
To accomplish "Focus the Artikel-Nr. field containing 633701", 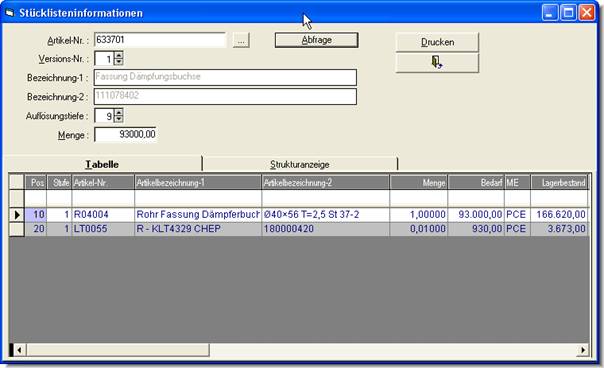I will pyautogui.click(x=160, y=40).
